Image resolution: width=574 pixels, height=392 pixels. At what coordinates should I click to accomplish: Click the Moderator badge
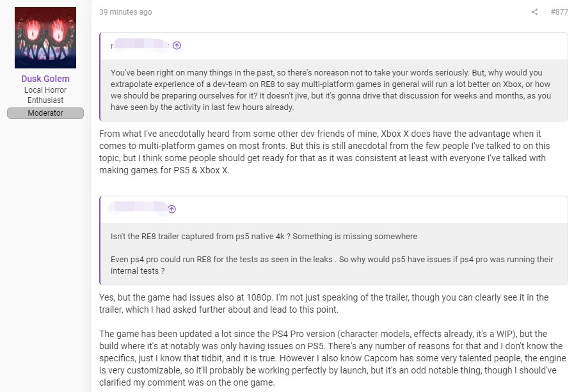coord(45,113)
